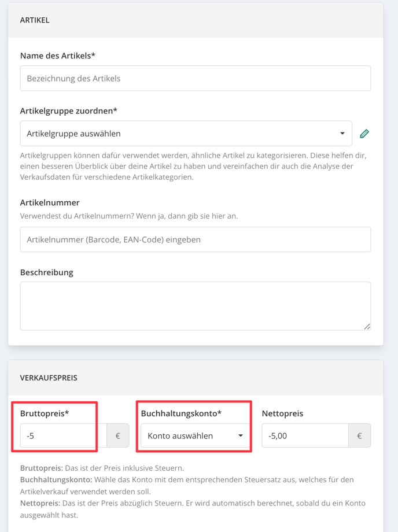Click inside the Beschreibung text area
This screenshot has height=532, width=398.
click(x=196, y=306)
